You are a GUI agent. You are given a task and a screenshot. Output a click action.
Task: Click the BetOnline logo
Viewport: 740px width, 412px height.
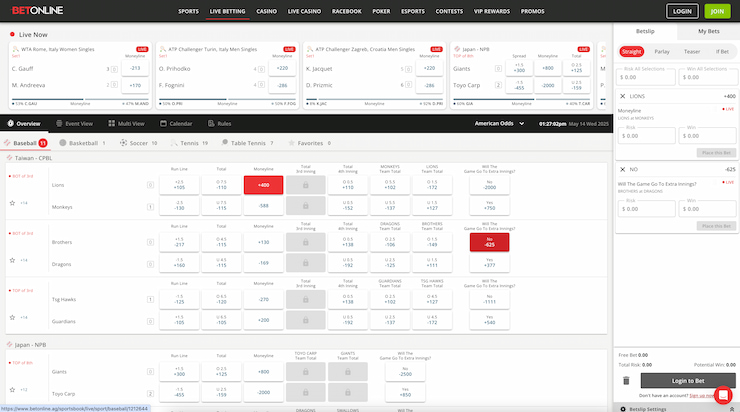(37, 10)
